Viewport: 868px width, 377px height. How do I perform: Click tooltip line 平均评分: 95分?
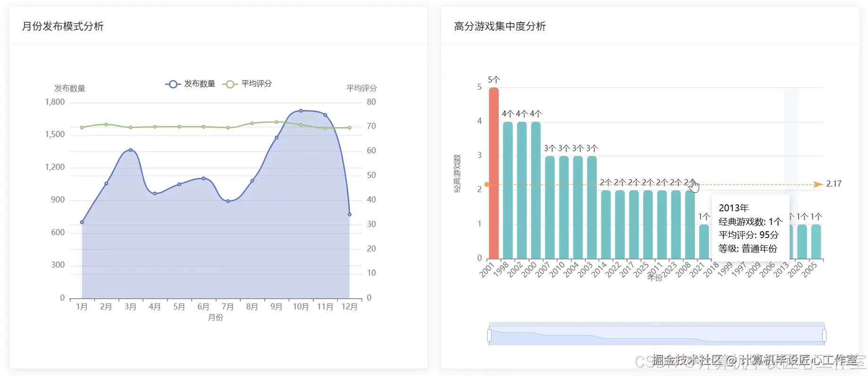749,235
